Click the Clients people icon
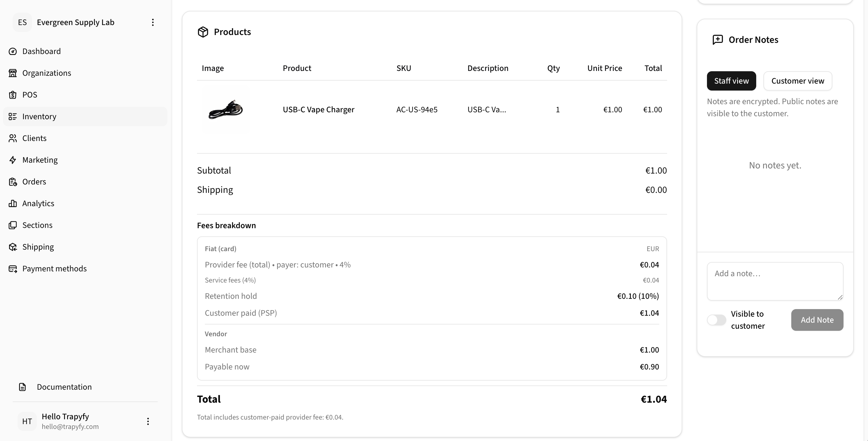The height and width of the screenshot is (441, 868). coord(13,138)
